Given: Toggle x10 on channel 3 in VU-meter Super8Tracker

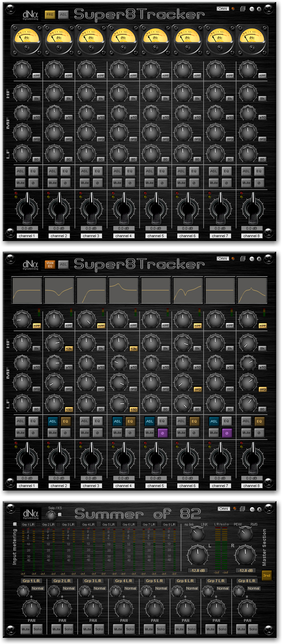Looking at the screenshot, I should [x=101, y=117].
